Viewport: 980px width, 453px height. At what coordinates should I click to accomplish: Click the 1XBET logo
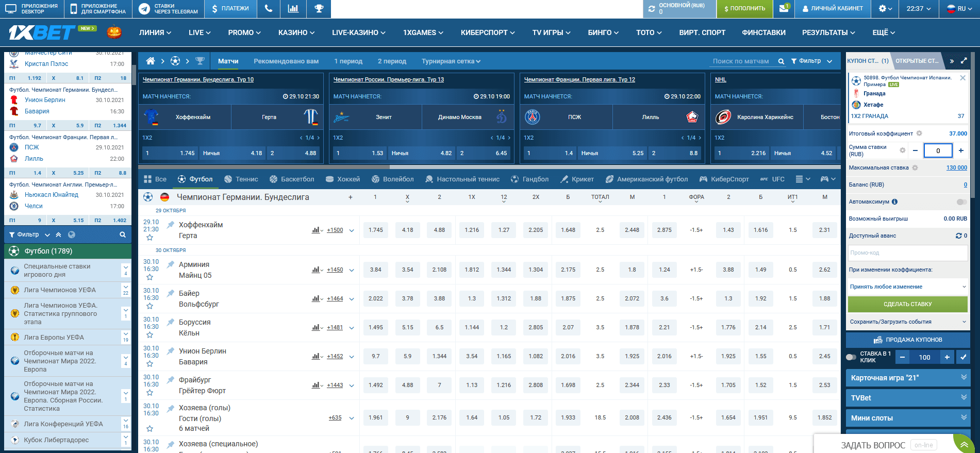[42, 32]
